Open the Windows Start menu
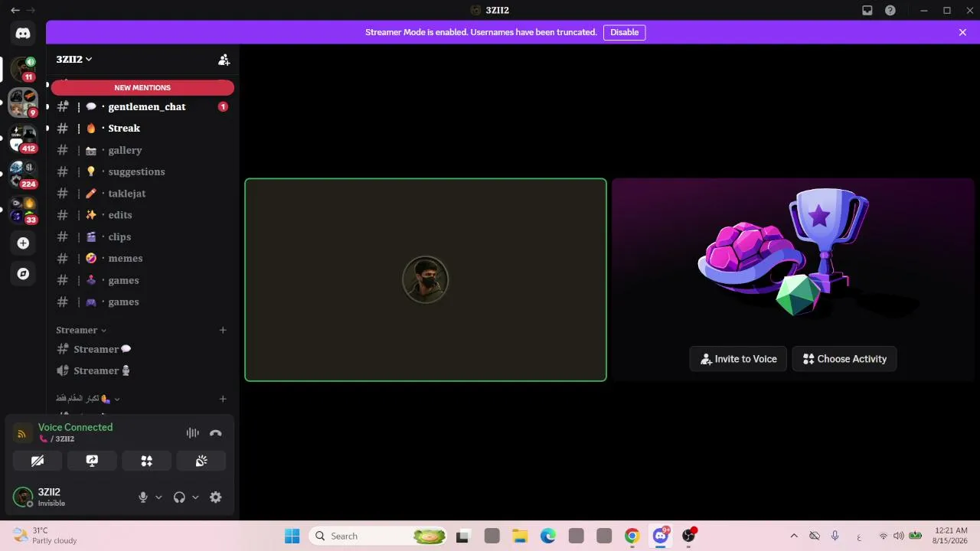This screenshot has height=551, width=980. 292,536
